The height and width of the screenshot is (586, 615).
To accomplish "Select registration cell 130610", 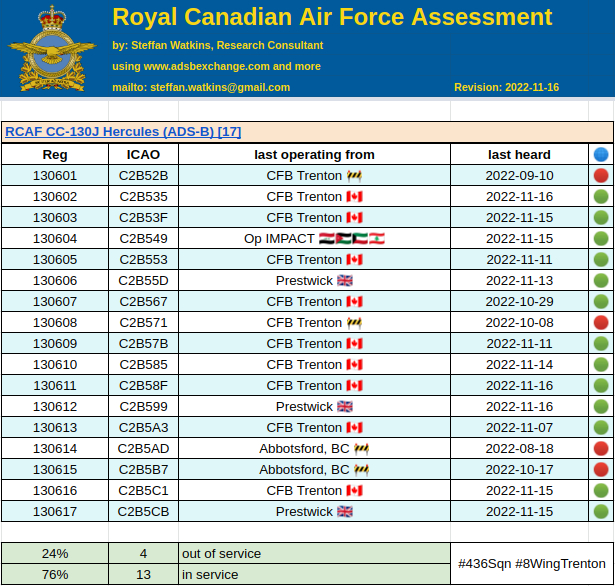I will click(x=55, y=364).
